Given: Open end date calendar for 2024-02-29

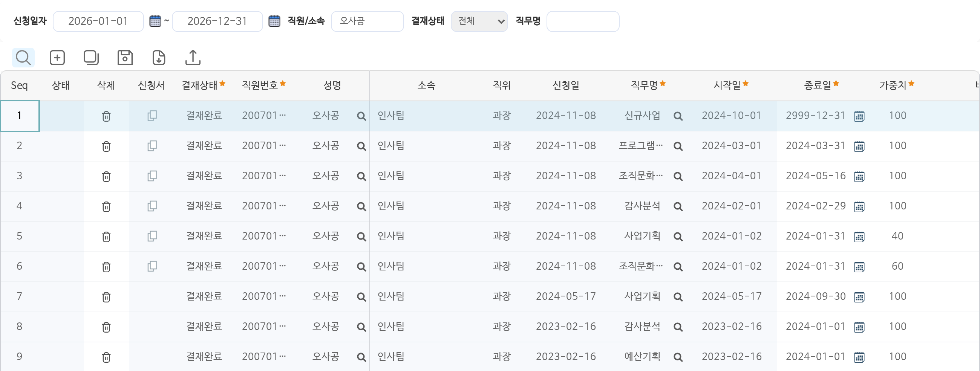Looking at the screenshot, I should pos(859,207).
